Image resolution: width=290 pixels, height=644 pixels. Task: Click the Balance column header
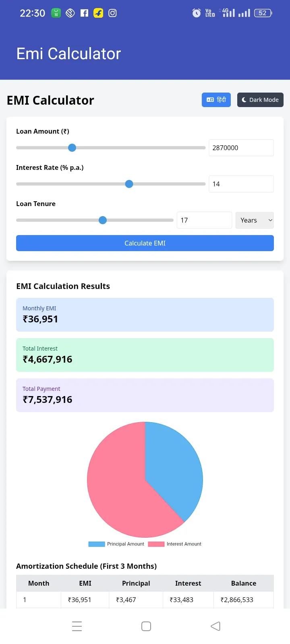(x=244, y=583)
